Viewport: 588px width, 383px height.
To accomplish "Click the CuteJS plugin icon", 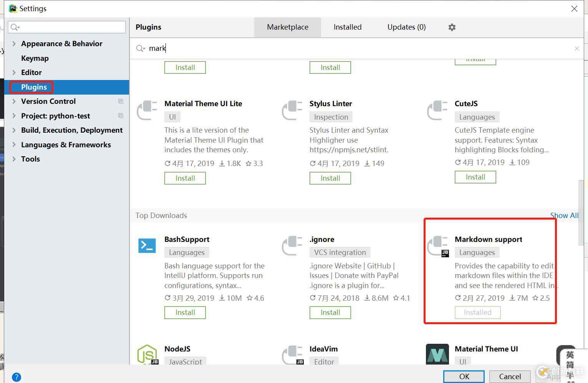I will click(x=437, y=110).
